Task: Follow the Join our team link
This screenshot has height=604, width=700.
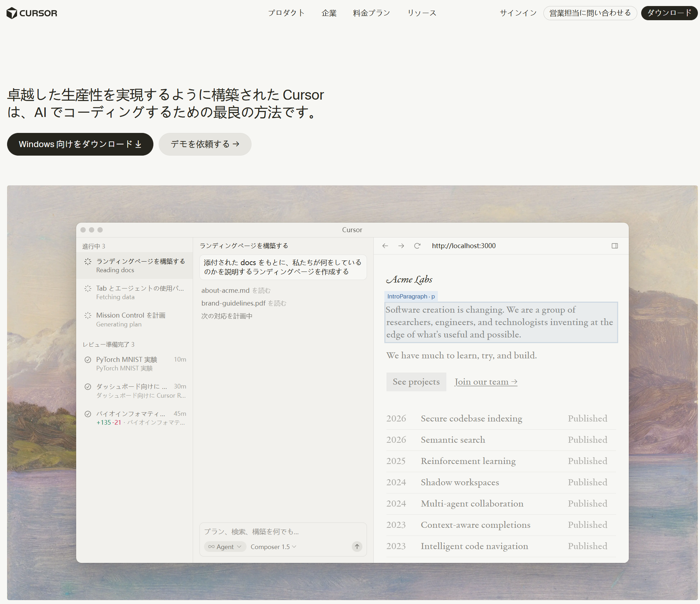Action: coord(486,382)
